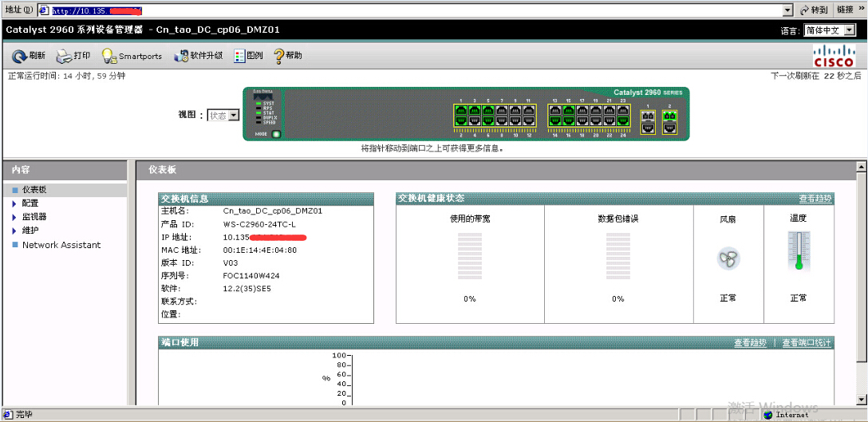Click the 完毕 status bar text
The image size is (868, 422).
pos(24,415)
